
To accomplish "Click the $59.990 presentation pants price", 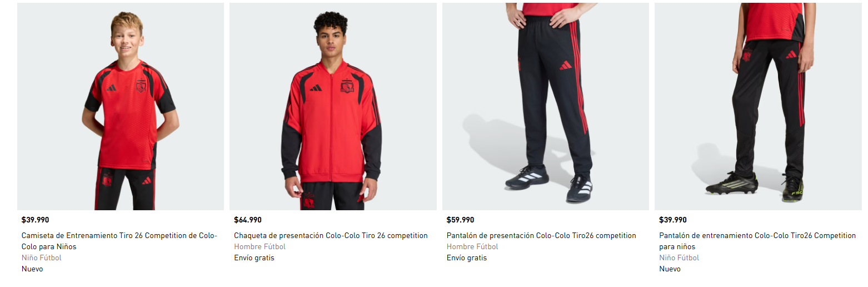I will click(460, 220).
